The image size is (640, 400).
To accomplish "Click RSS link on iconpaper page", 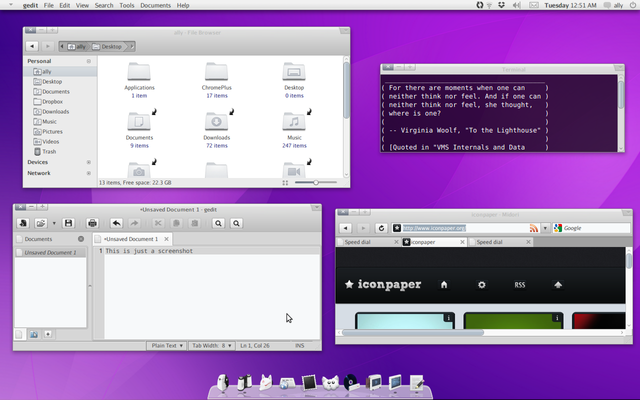I will point(520,285).
